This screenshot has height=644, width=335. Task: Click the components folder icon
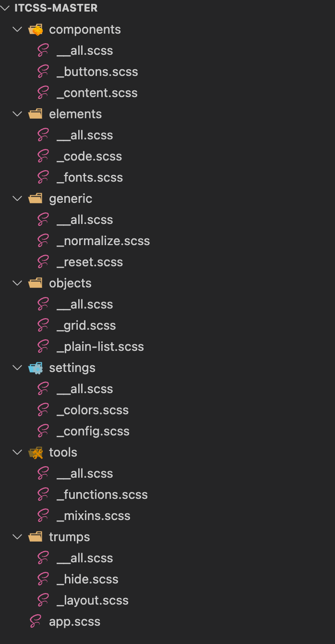36,30
